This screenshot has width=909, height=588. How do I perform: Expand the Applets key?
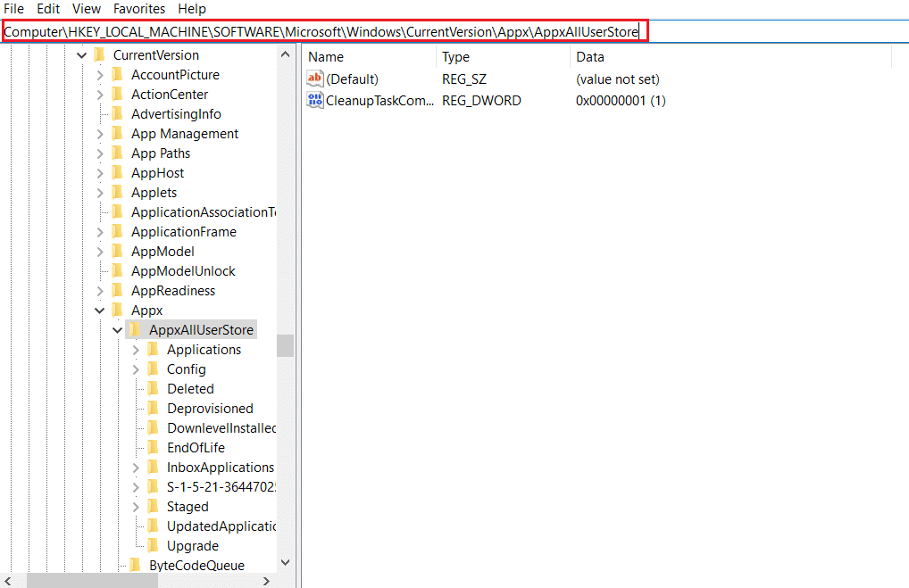(100, 193)
